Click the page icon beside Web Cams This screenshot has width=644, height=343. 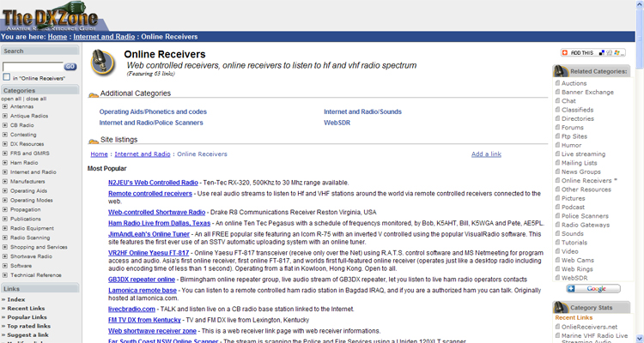coord(556,260)
